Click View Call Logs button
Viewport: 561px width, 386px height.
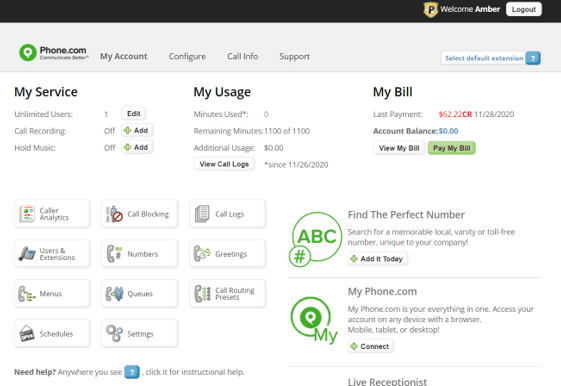tap(224, 164)
